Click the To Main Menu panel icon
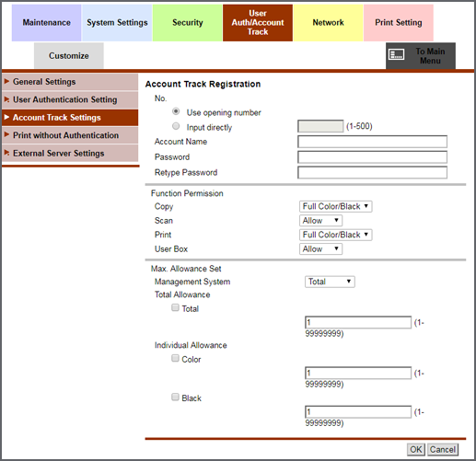Screen dimensions: 476x461 tap(396, 55)
